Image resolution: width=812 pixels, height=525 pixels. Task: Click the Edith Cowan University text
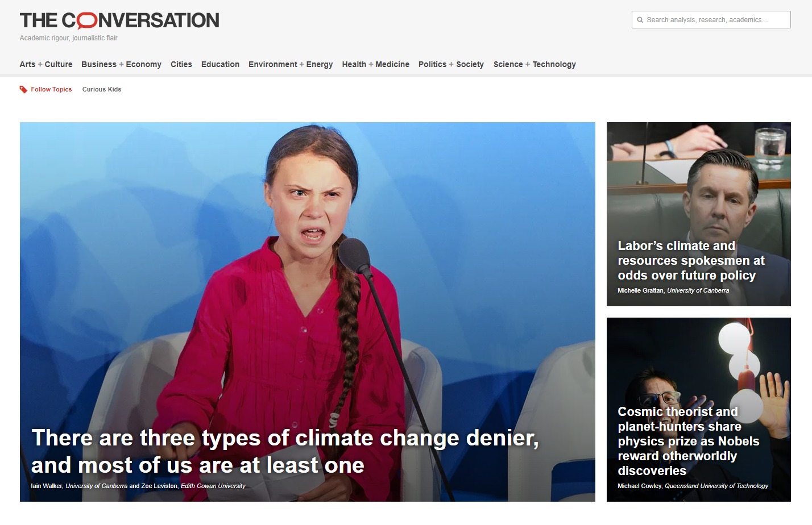tap(213, 486)
